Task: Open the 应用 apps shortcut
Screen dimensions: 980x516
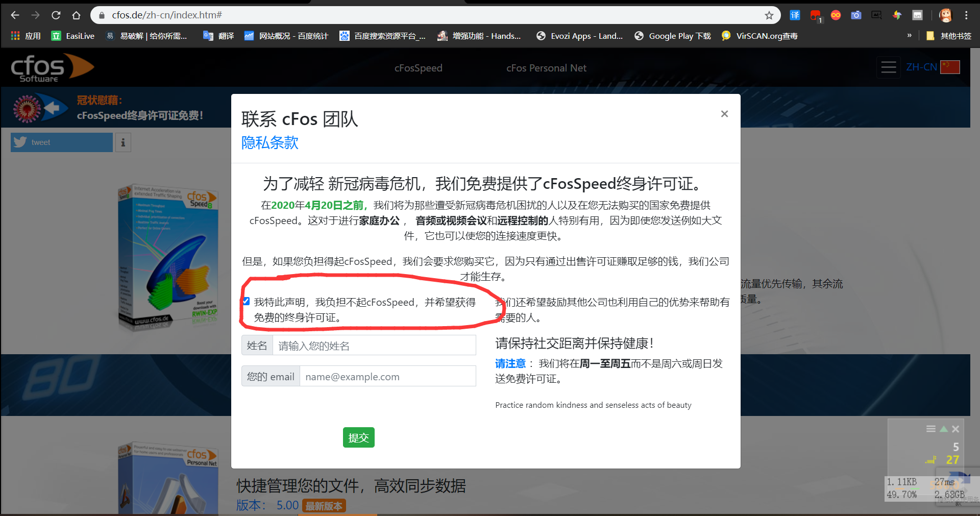Action: pyautogui.click(x=26, y=36)
